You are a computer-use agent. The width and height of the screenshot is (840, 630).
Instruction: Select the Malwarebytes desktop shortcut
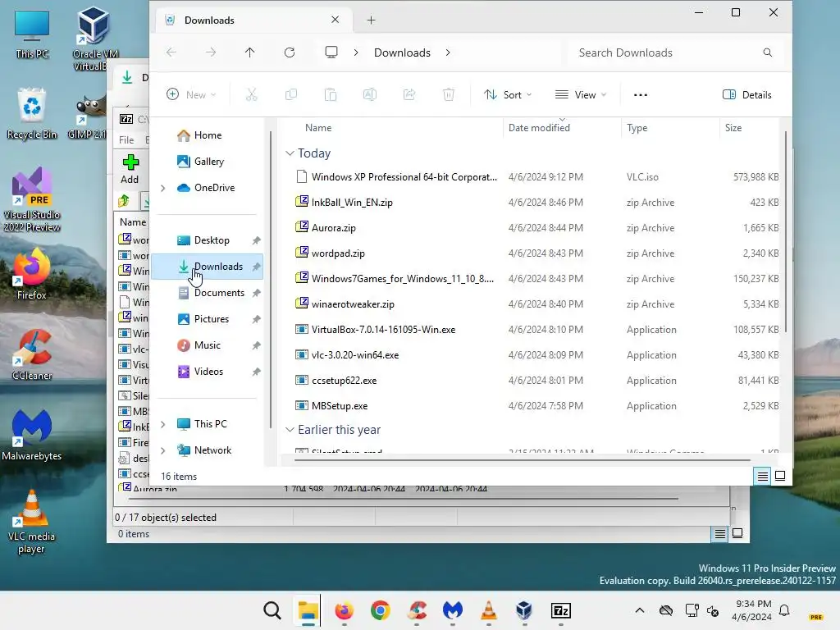32,435
